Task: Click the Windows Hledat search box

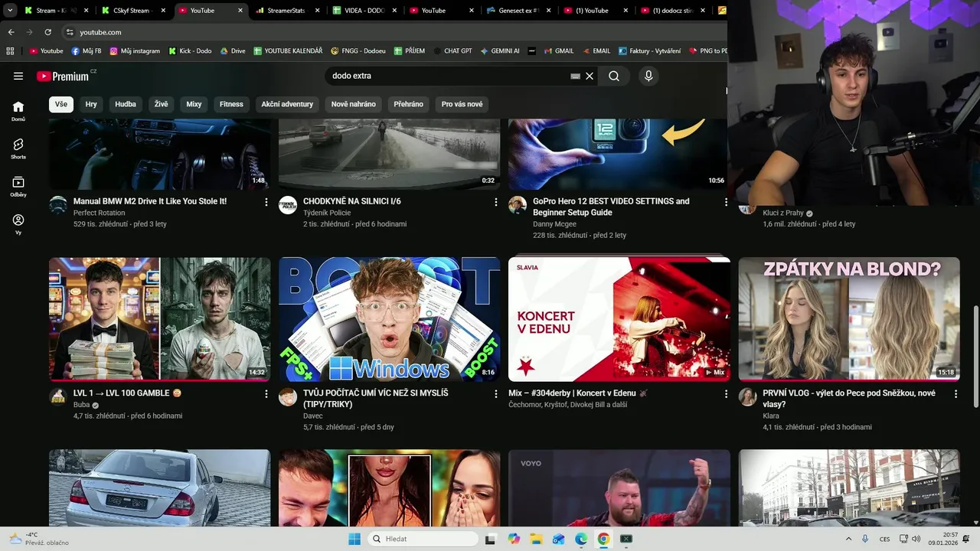Action: point(422,539)
